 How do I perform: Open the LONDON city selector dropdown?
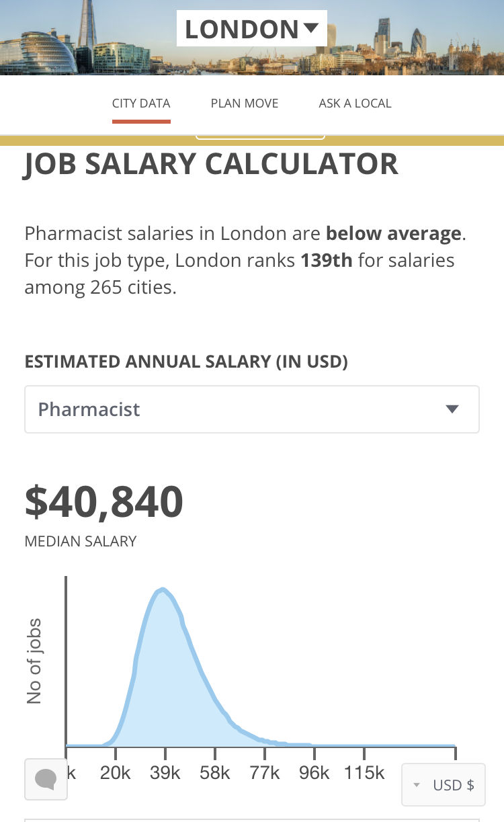click(251, 29)
